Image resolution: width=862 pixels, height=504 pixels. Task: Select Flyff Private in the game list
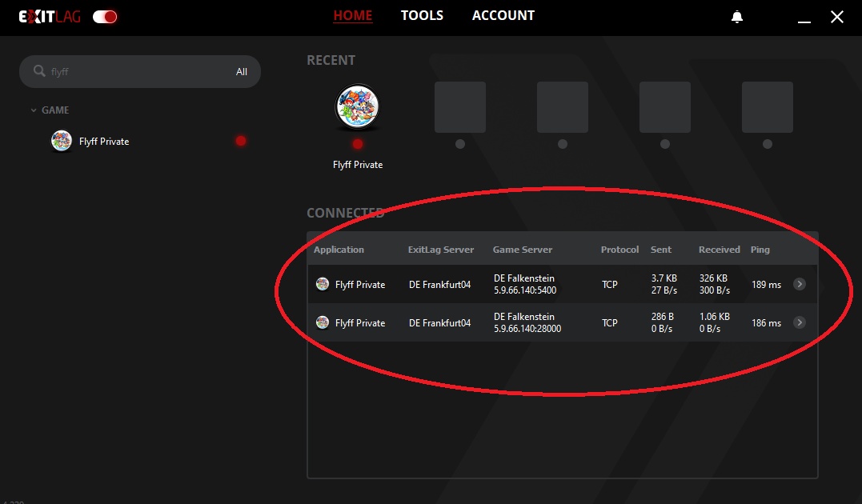pos(104,142)
